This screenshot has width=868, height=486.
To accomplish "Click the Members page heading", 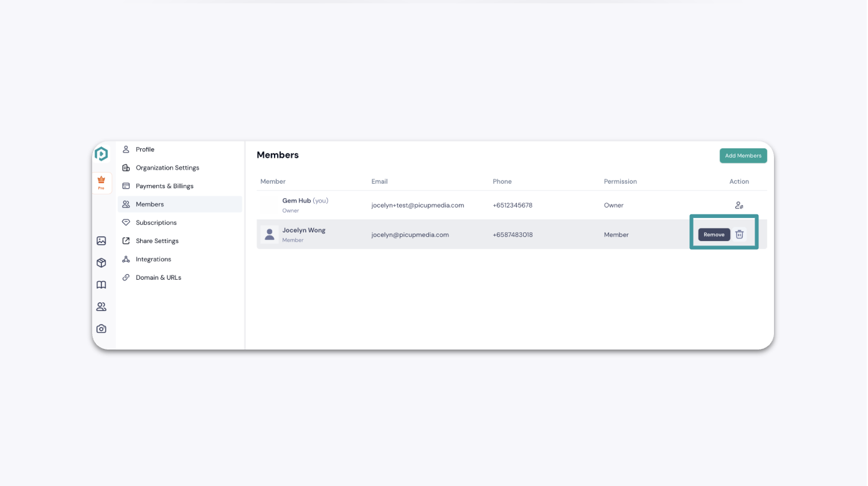I will pyautogui.click(x=278, y=155).
